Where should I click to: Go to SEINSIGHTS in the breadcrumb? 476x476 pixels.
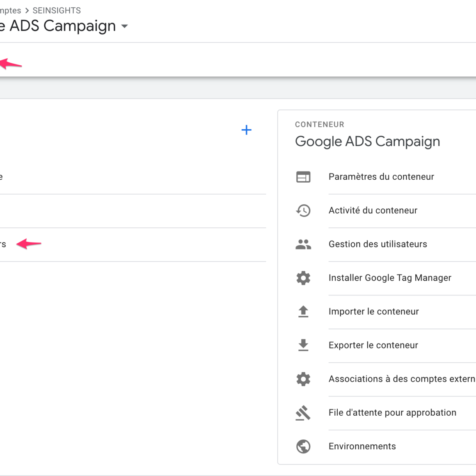click(57, 11)
